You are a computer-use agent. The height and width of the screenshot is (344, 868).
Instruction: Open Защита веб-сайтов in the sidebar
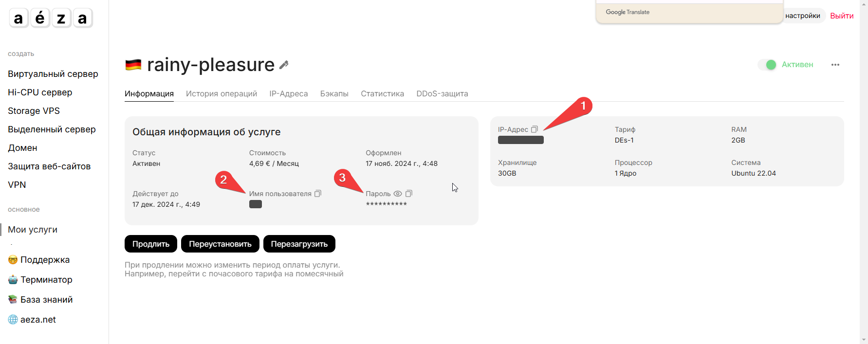click(x=49, y=166)
